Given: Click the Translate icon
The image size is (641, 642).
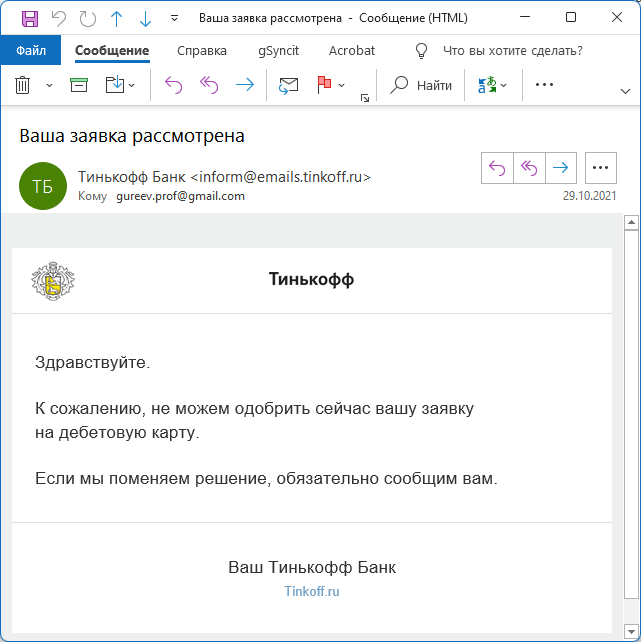Looking at the screenshot, I should 487,85.
